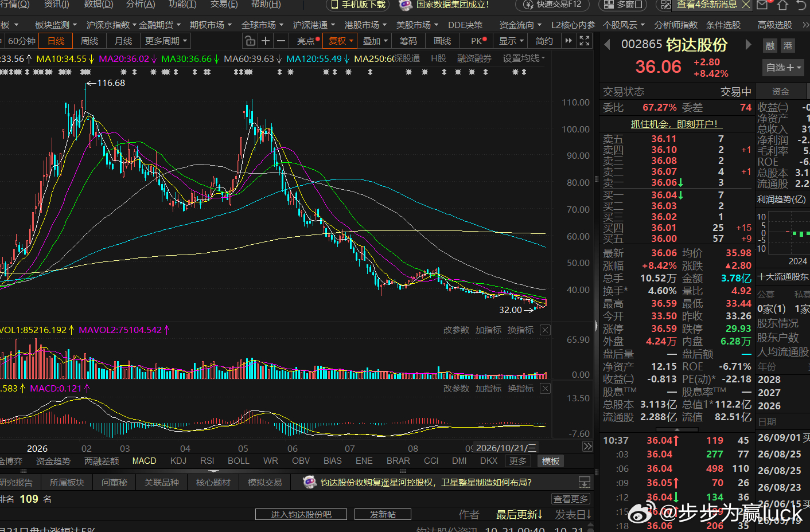Toggle 简约 simple mode
Viewport: 810px width, 532px height.
point(544,41)
